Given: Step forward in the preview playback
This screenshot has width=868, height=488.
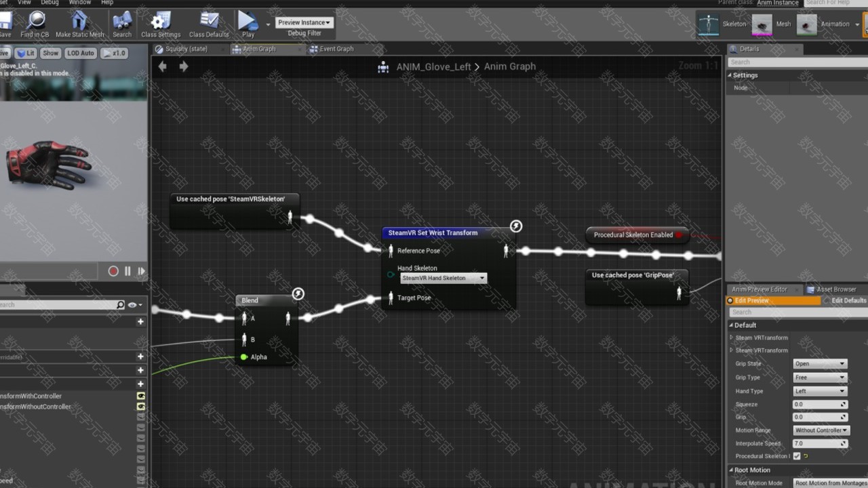Looking at the screenshot, I should coord(141,271).
